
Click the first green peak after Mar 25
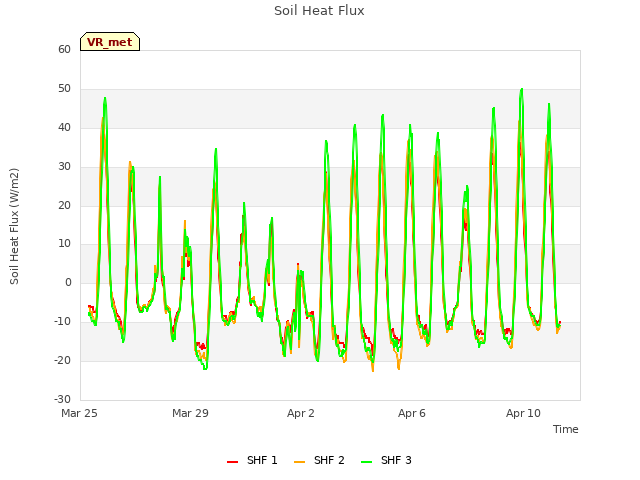(x=105, y=98)
